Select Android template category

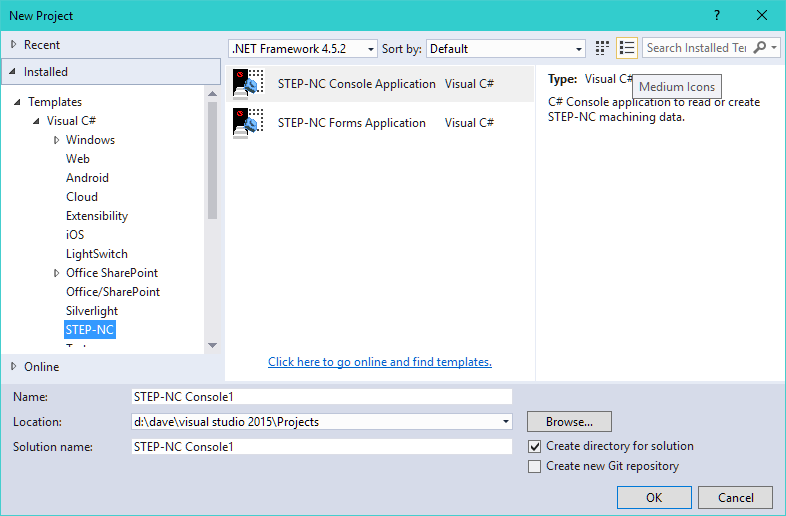click(x=87, y=178)
